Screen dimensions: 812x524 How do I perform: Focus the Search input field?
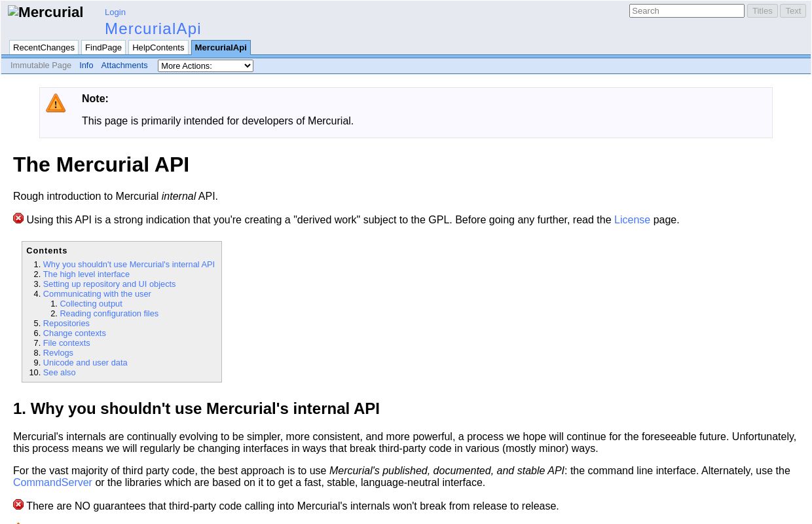[687, 10]
